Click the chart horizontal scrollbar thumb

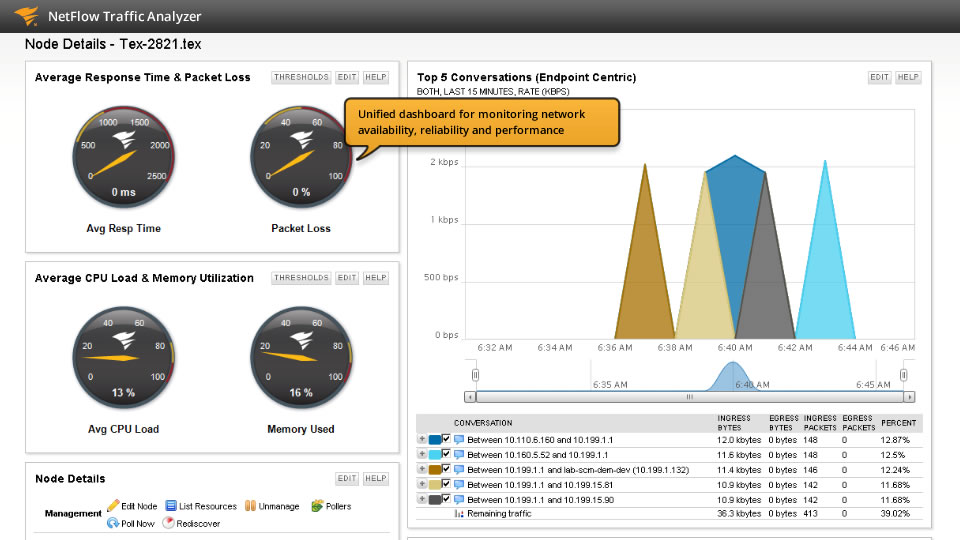(690, 397)
